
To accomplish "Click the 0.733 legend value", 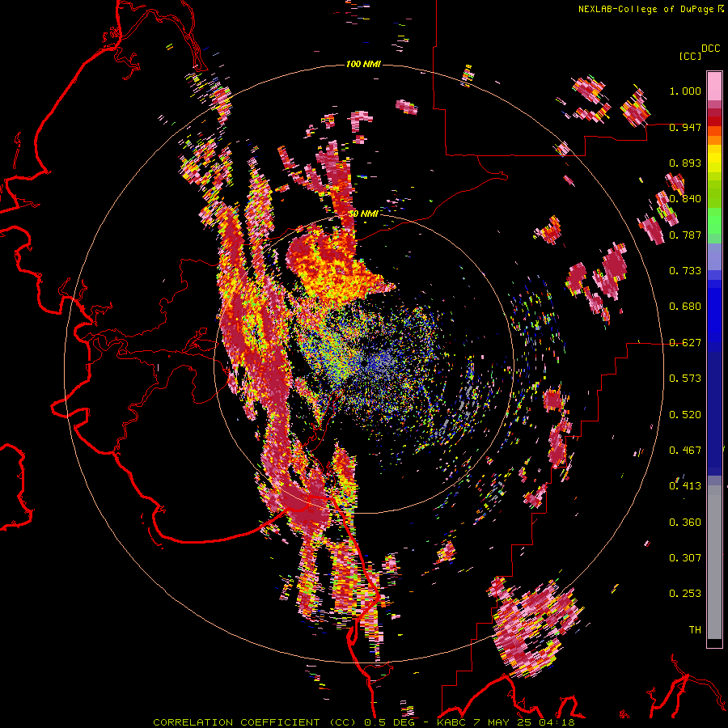I will pos(685,271).
